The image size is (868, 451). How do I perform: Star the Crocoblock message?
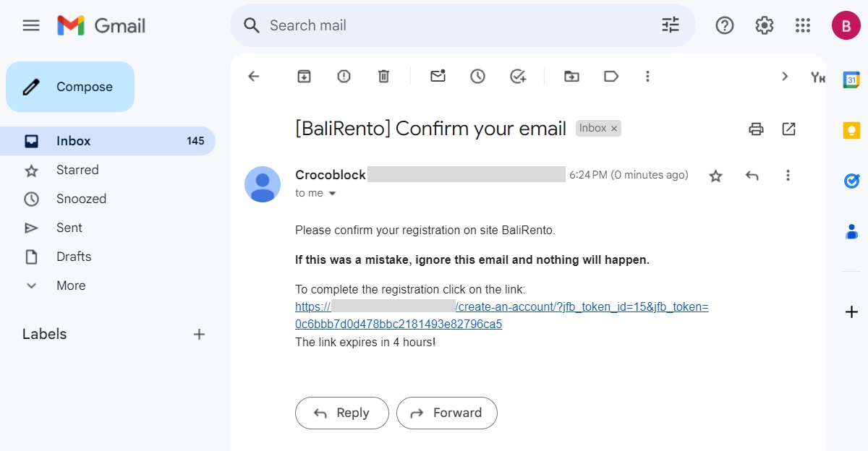pos(715,175)
